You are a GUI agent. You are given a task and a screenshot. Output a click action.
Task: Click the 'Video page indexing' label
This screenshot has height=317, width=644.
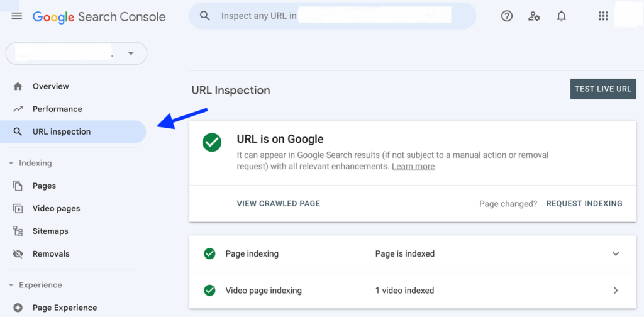click(264, 291)
